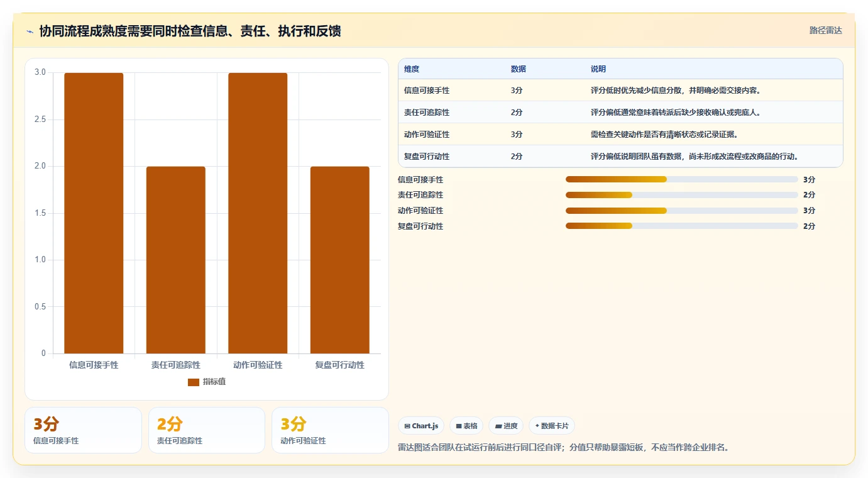Select the Chart.js chip
This screenshot has width=868, height=478.
pos(421,426)
